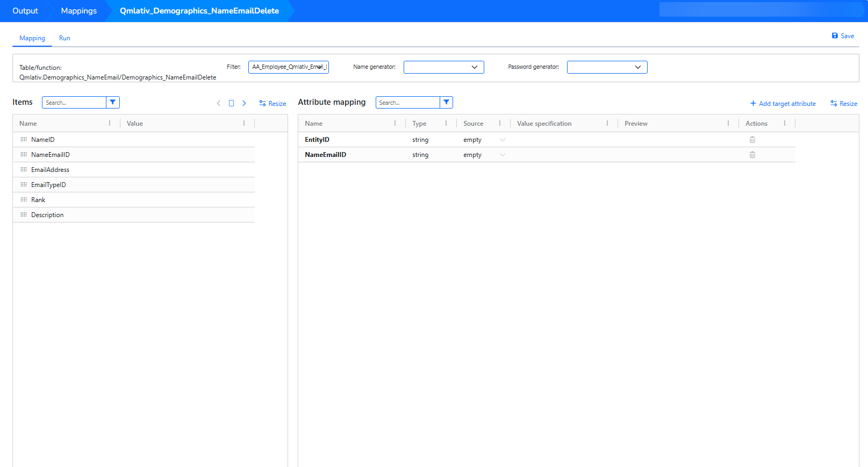Click Resize link in Items panel

(x=272, y=104)
